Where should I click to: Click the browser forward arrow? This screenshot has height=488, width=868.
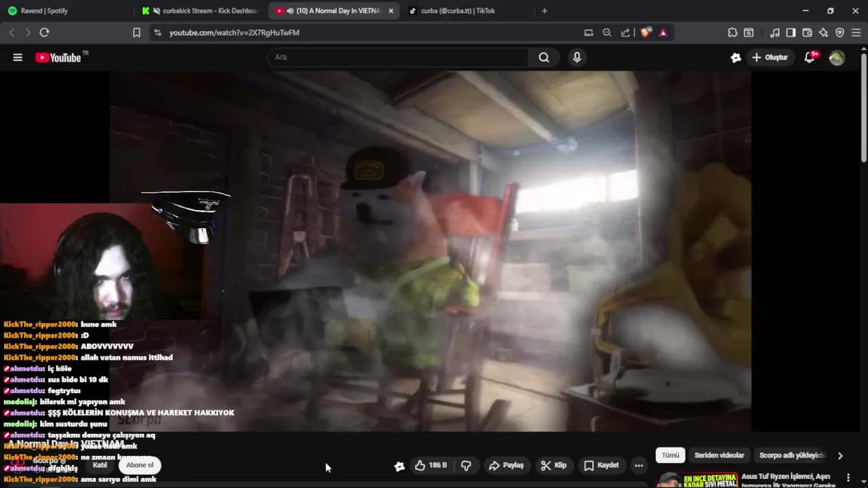[28, 33]
